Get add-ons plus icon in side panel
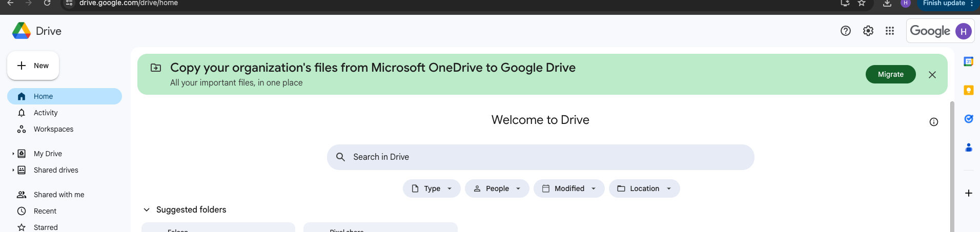 (x=969, y=193)
